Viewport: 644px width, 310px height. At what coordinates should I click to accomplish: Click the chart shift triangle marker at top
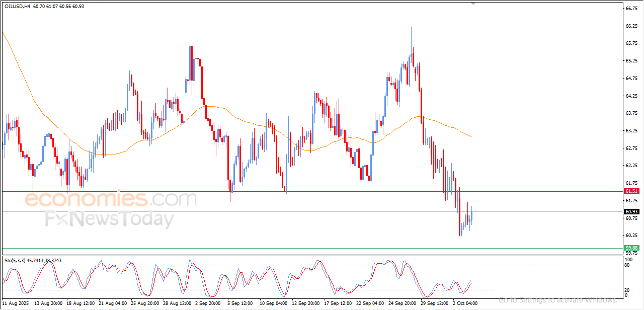tap(472, 4)
